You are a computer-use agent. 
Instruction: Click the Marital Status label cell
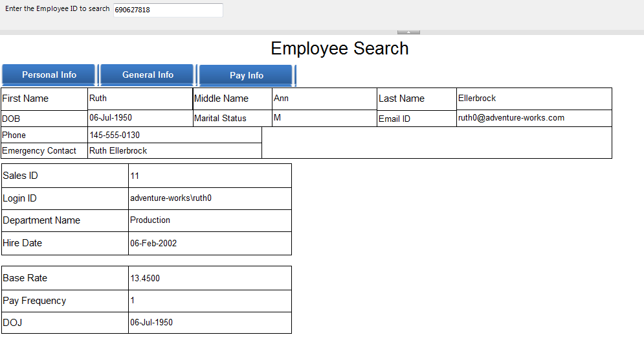point(232,118)
